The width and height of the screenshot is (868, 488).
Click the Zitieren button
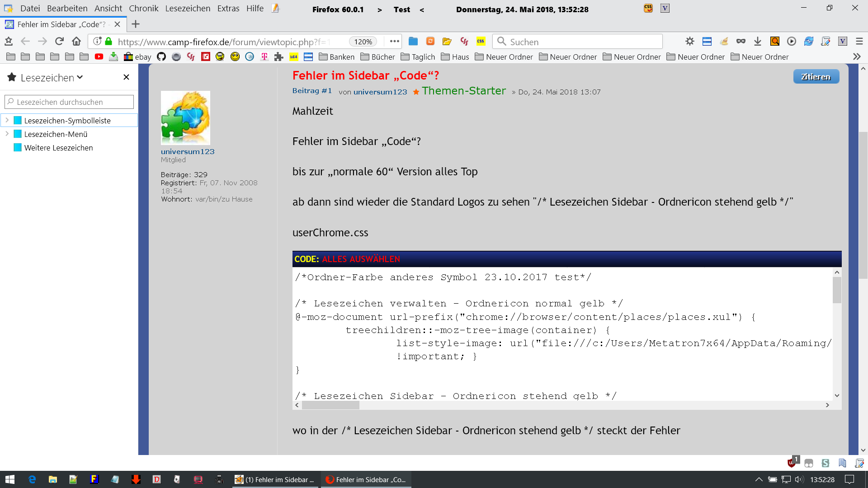pyautogui.click(x=816, y=77)
